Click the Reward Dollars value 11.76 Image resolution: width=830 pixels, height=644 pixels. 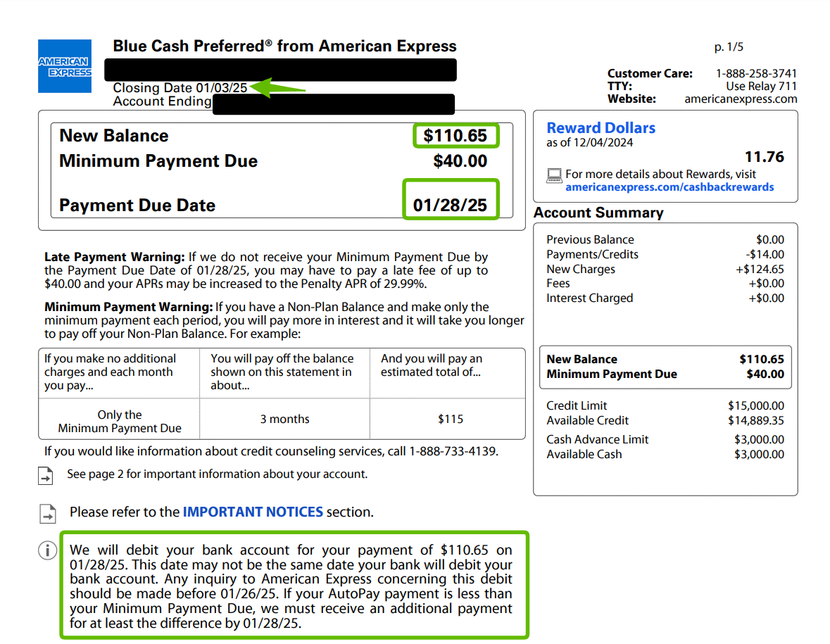click(765, 157)
